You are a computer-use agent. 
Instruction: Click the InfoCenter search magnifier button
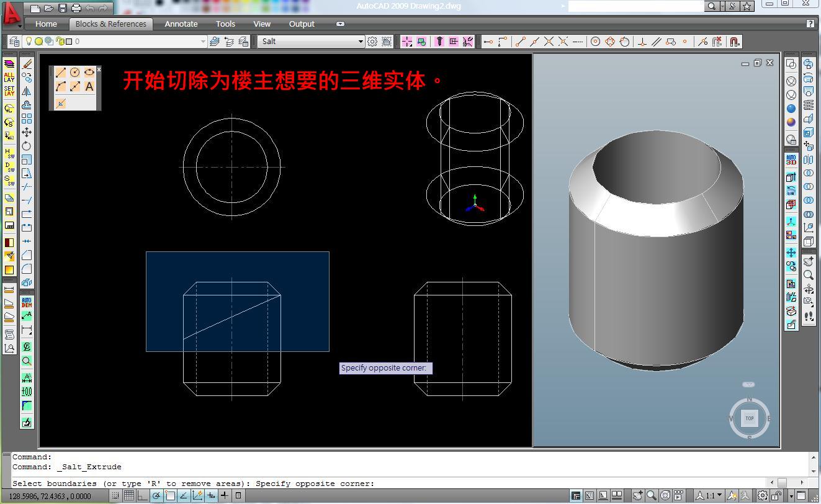tap(711, 6)
